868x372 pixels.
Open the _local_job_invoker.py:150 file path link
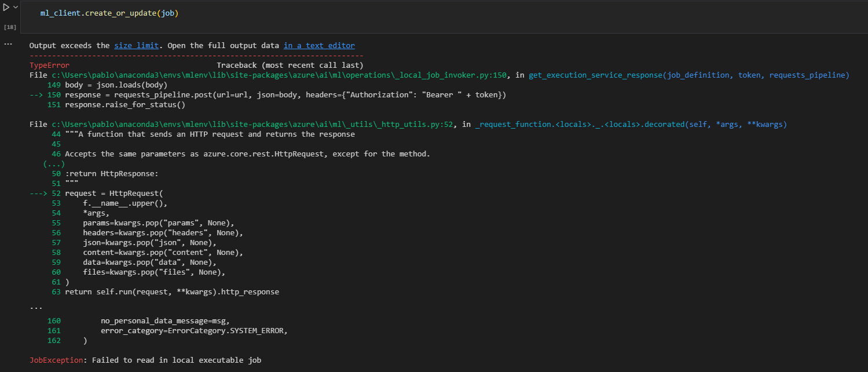point(279,75)
